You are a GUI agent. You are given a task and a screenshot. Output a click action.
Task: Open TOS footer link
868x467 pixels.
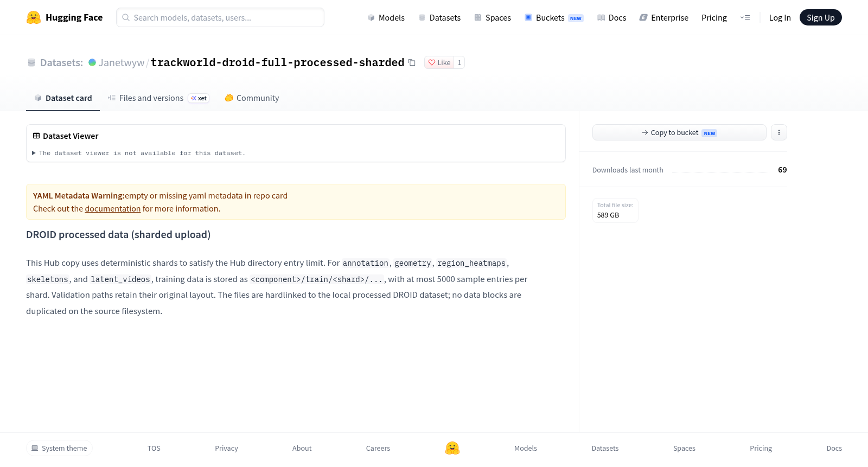154,448
